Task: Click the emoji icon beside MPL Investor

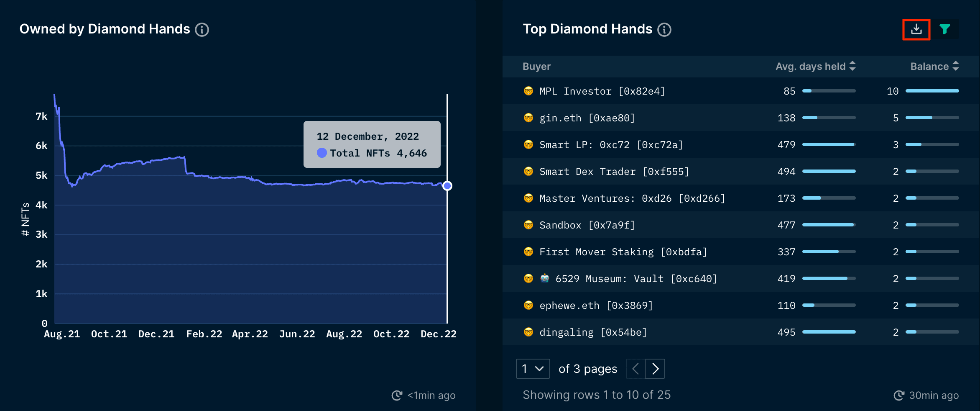Action: pos(528,91)
